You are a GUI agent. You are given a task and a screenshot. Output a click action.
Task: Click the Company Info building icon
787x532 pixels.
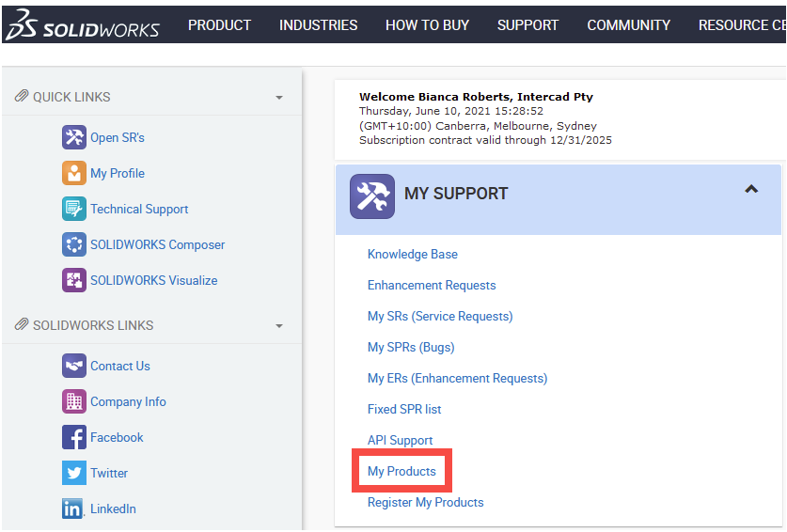[x=74, y=401]
